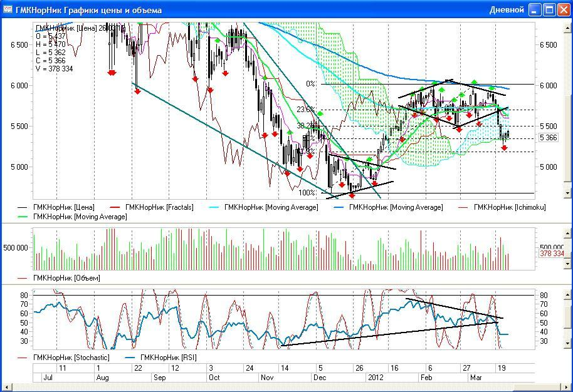Click the 2012 year label on time axis

376,378
